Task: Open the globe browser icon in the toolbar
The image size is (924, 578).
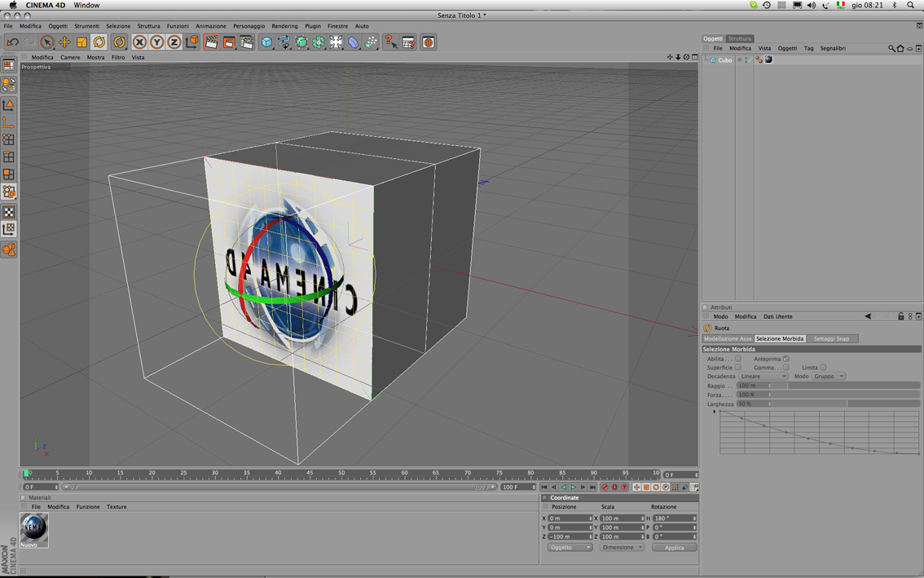Action: coord(429,42)
